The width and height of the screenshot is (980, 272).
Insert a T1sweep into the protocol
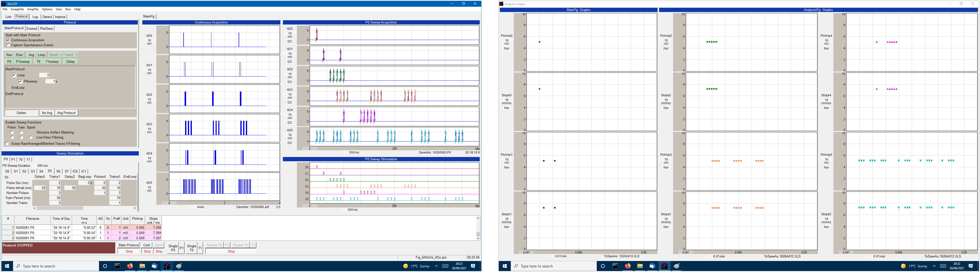[52, 61]
